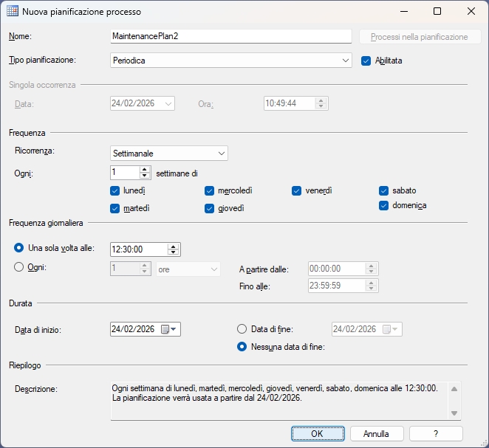
Task: Choose the Data di fine radio option
Action: pos(242,329)
